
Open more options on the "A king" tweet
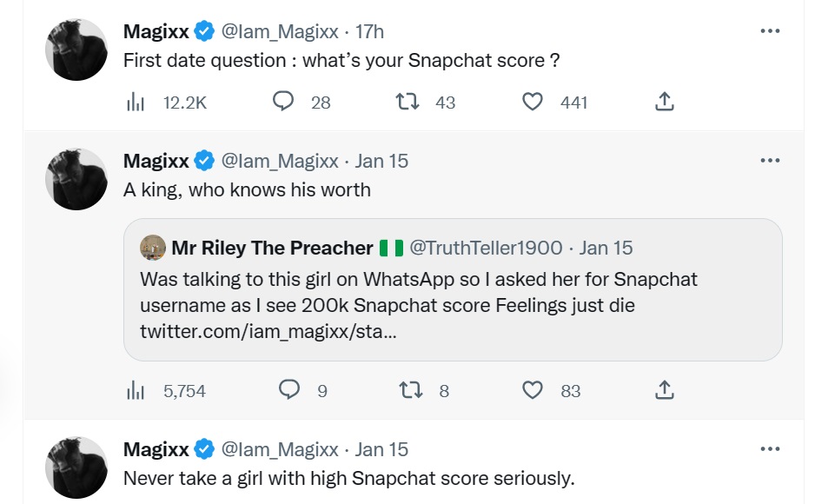click(770, 161)
